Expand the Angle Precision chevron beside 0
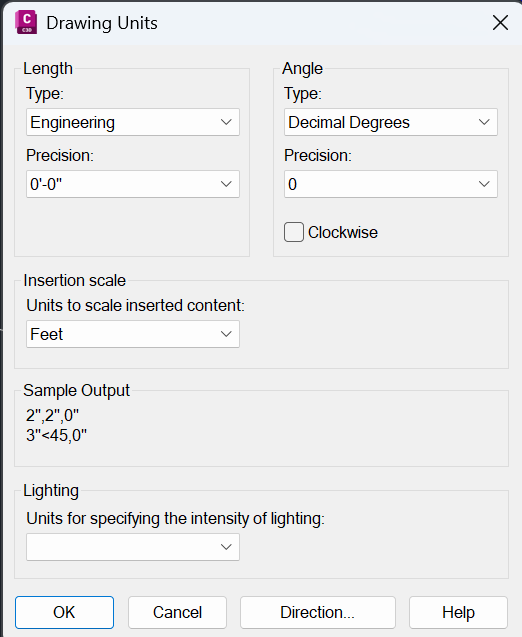The height and width of the screenshot is (637, 522). click(x=484, y=184)
